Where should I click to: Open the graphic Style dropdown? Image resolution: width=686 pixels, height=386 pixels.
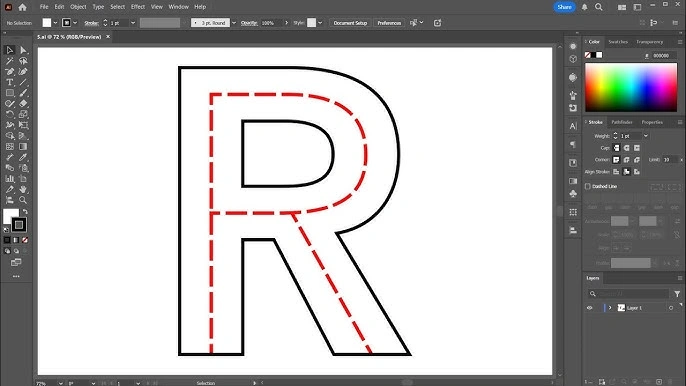[x=320, y=23]
